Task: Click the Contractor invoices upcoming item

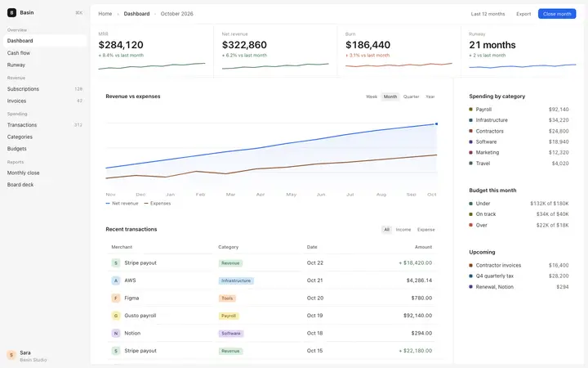Action: [519, 266]
